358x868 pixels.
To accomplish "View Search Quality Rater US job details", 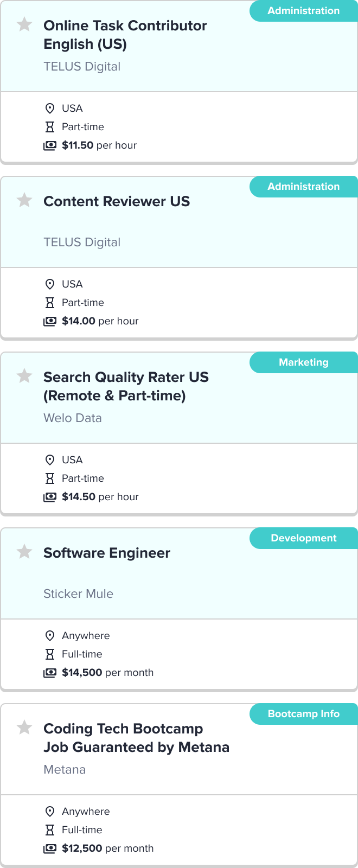I will (126, 386).
